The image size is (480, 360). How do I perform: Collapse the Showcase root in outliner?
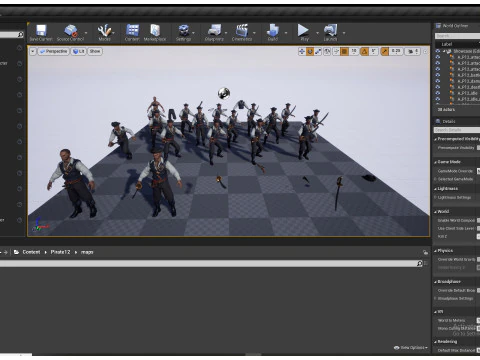pos(444,51)
